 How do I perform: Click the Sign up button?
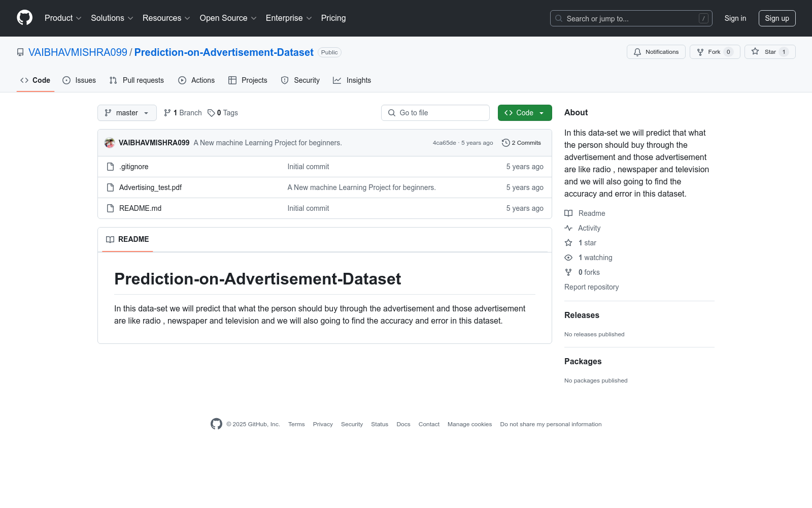(x=777, y=18)
